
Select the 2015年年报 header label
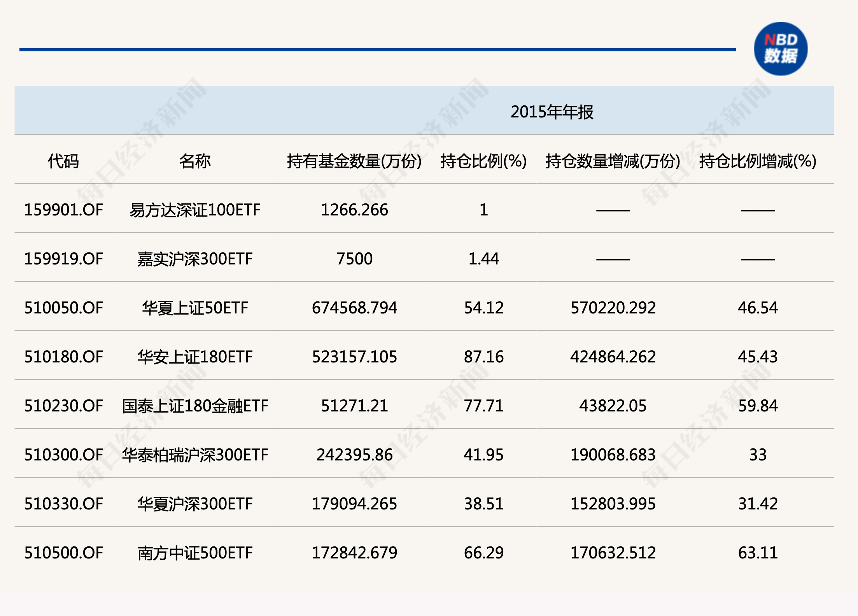[552, 112]
